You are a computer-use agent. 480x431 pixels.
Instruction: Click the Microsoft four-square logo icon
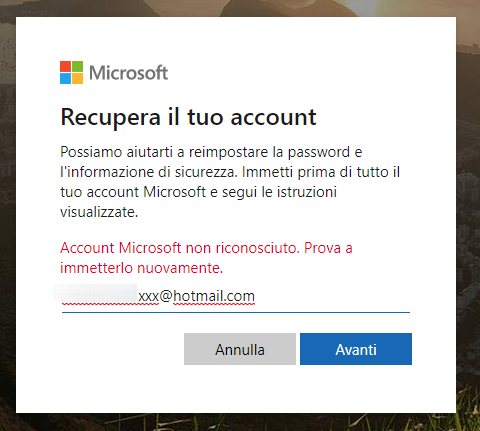[x=71, y=72]
